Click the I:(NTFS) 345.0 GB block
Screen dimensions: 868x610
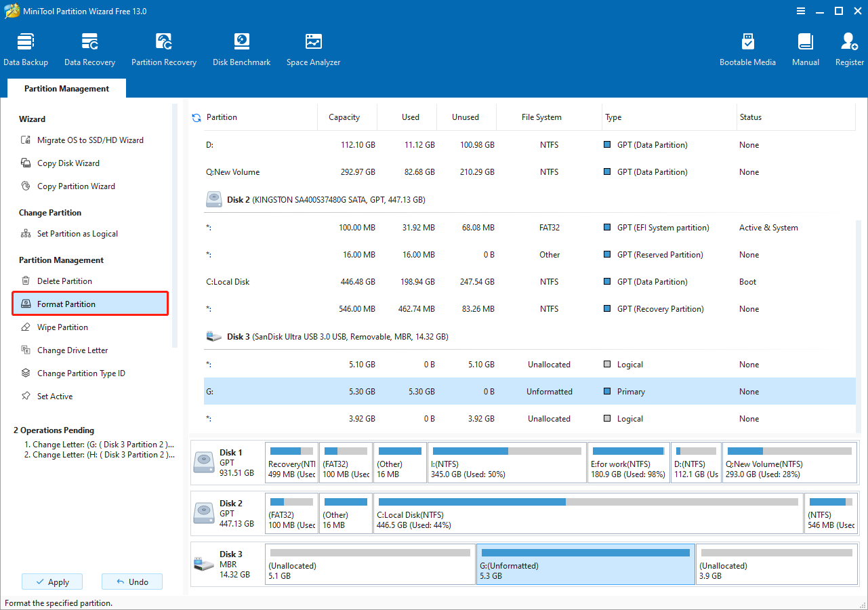click(507, 462)
